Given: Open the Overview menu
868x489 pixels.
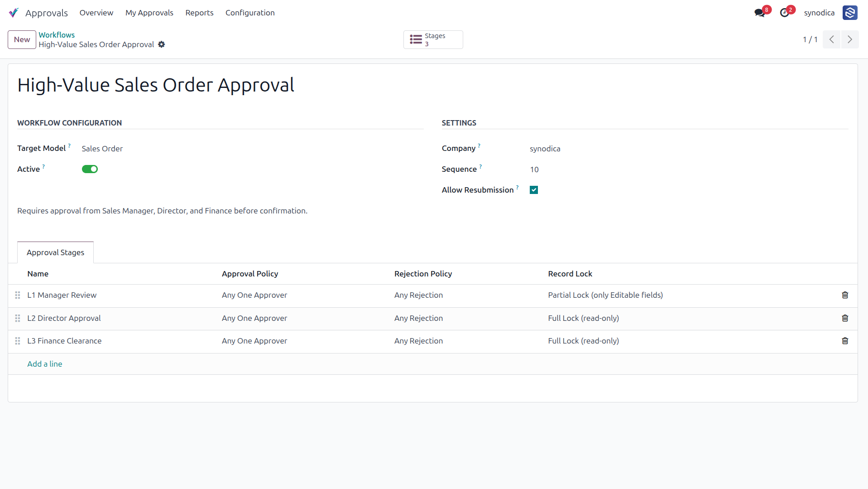Looking at the screenshot, I should (96, 13).
